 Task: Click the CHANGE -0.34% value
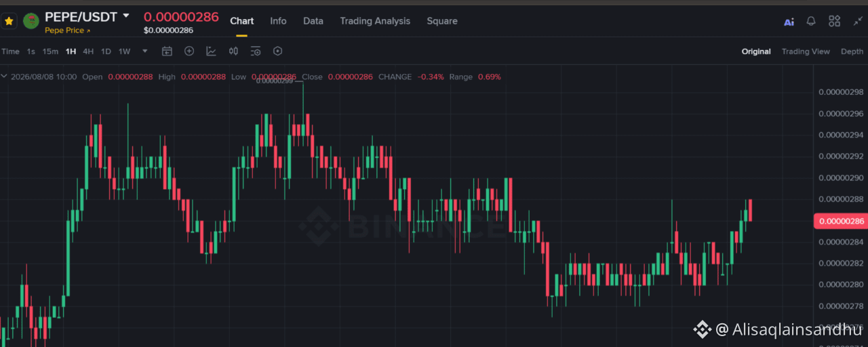[431, 77]
